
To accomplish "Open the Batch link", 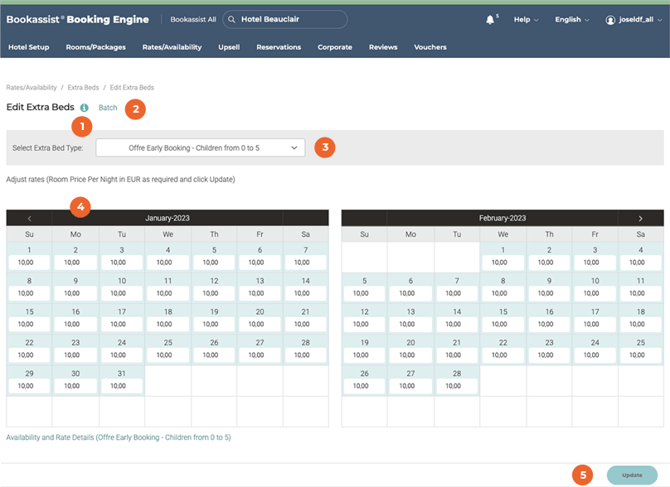I will 108,107.
